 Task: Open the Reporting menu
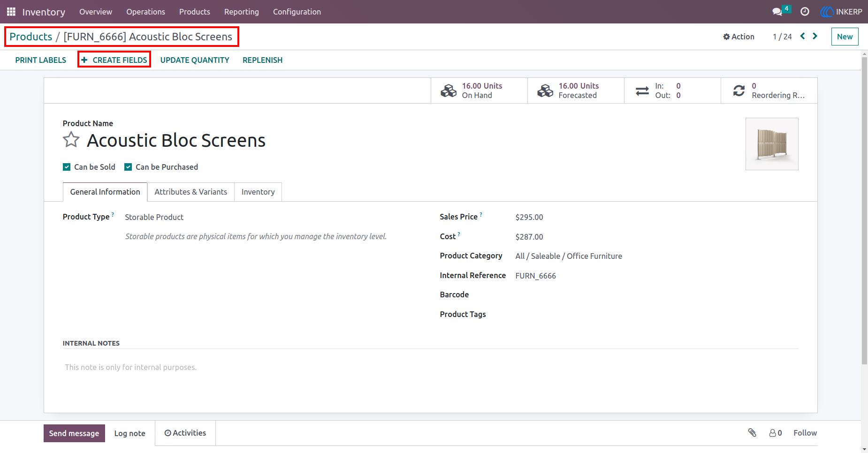tap(242, 12)
